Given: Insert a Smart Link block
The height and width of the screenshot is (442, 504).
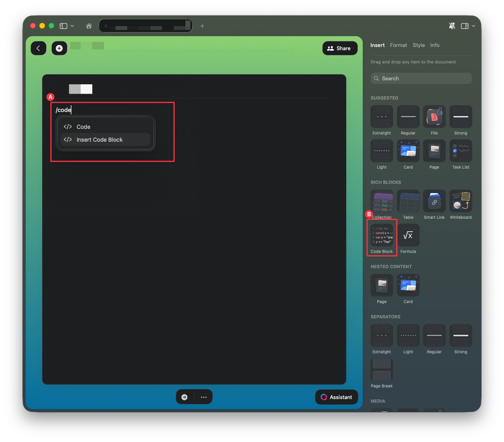Looking at the screenshot, I should [434, 201].
